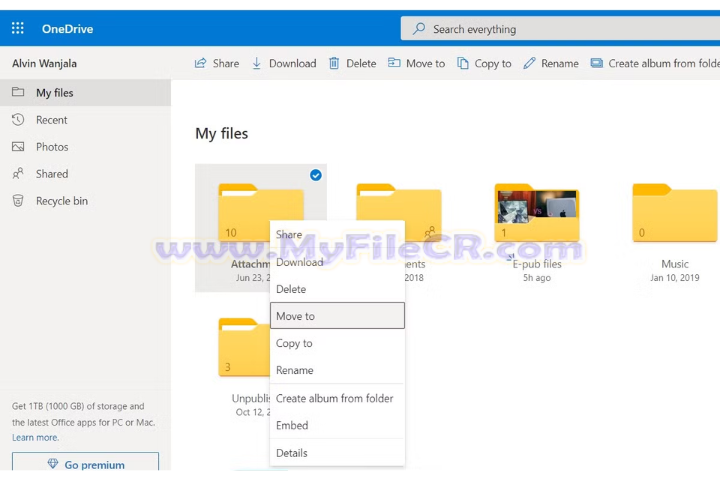
Task: Click the Share text in toolbar
Action: point(226,63)
